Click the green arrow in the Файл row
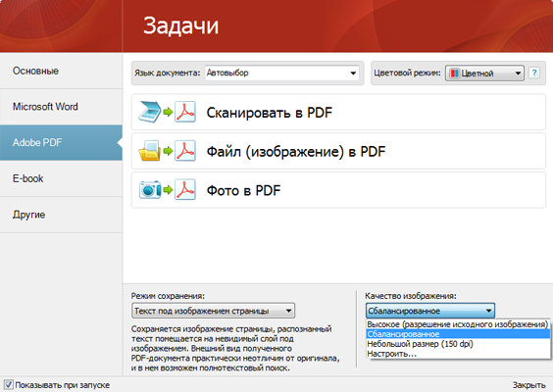 click(x=168, y=151)
